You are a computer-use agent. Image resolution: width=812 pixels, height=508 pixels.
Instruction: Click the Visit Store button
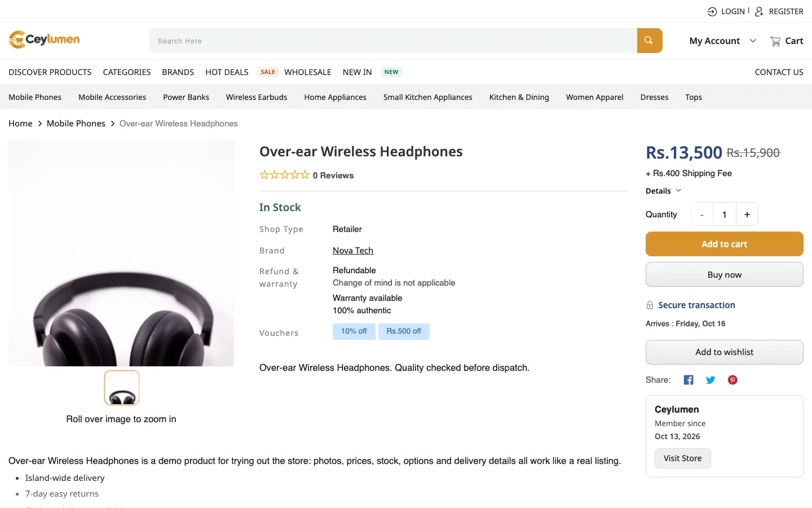(x=683, y=458)
